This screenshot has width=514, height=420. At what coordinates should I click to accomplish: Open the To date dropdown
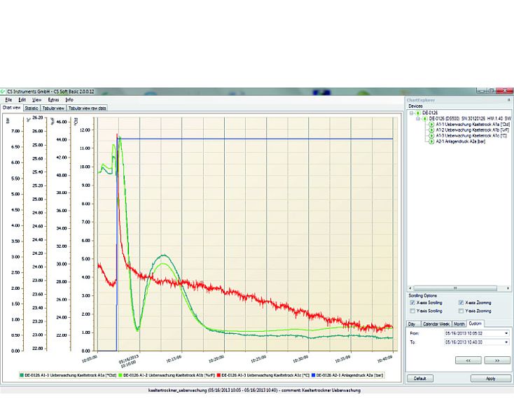point(506,343)
